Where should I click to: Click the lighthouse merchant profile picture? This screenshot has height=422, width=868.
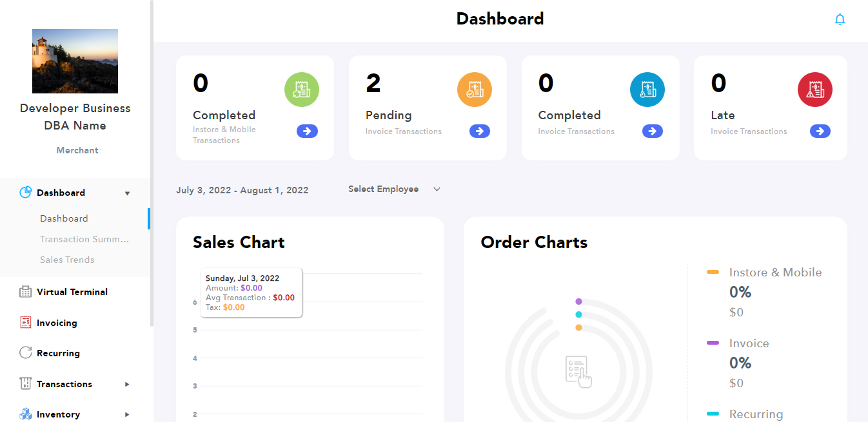75,61
